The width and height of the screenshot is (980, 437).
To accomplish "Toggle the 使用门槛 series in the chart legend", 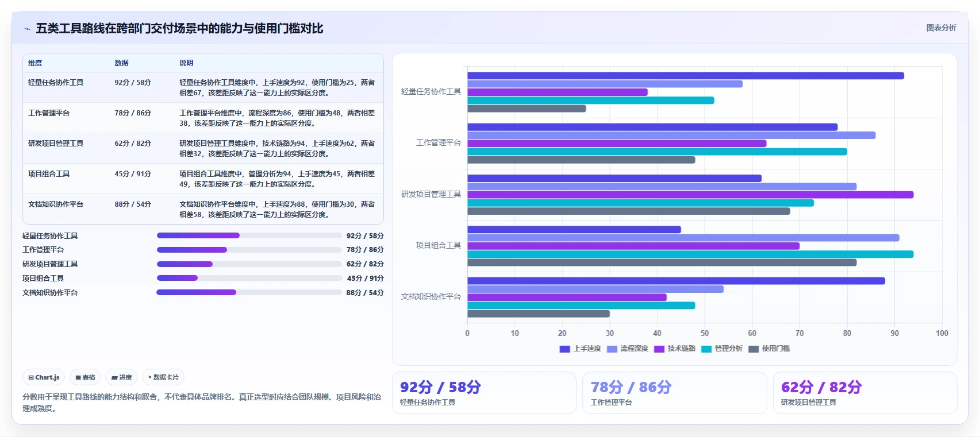I will click(x=768, y=349).
